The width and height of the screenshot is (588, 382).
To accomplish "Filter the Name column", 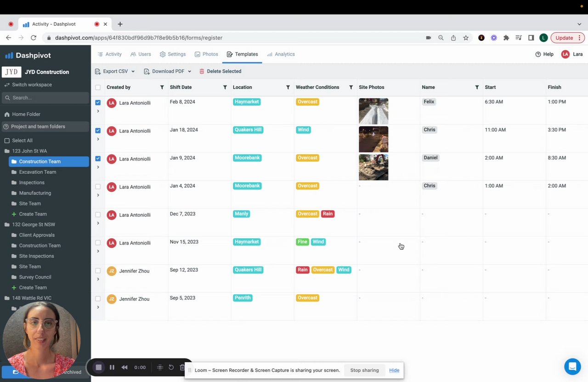I will click(x=477, y=87).
